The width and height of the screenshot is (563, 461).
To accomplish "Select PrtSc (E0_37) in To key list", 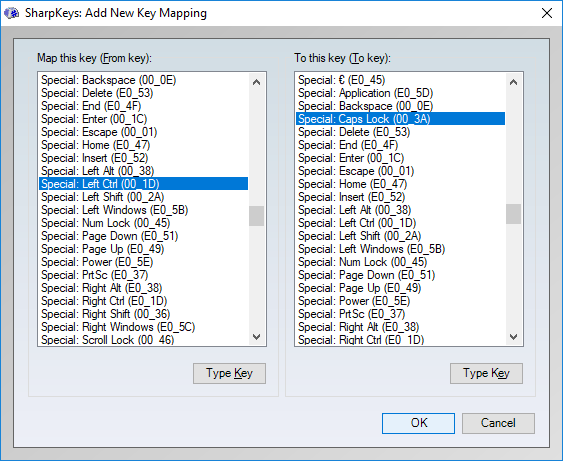I will [x=400, y=314].
